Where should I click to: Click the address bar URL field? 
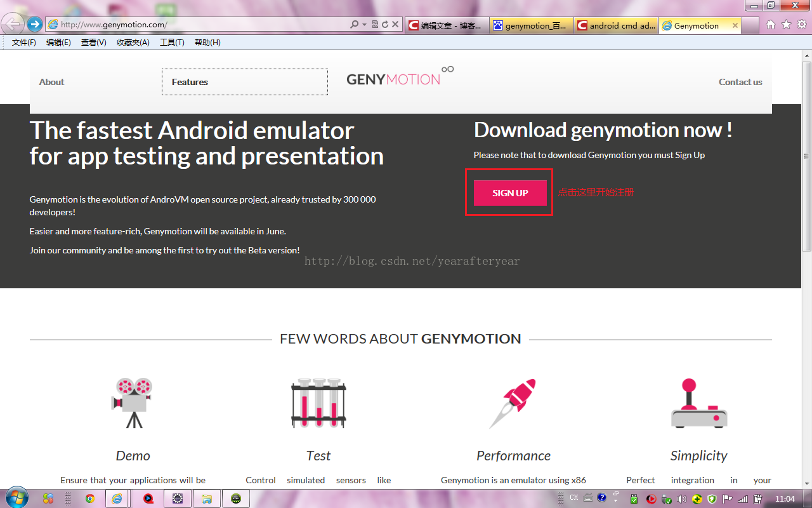coord(198,25)
